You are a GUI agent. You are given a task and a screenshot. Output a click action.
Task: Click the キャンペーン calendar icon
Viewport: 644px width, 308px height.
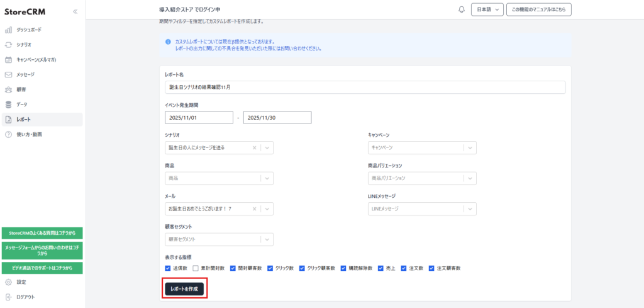[x=8, y=60]
